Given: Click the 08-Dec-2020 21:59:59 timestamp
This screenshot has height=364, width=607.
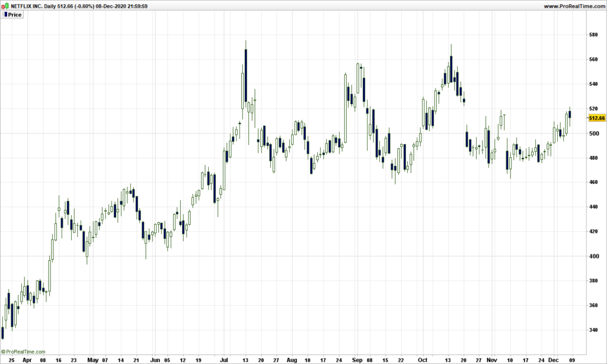Looking at the screenshot, I should [122, 6].
